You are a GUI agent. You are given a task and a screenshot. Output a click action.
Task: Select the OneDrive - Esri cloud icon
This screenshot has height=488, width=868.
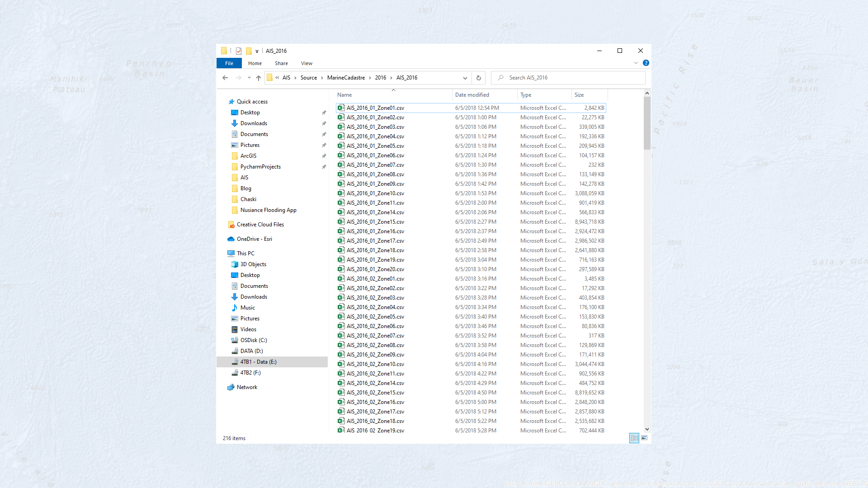click(x=231, y=239)
